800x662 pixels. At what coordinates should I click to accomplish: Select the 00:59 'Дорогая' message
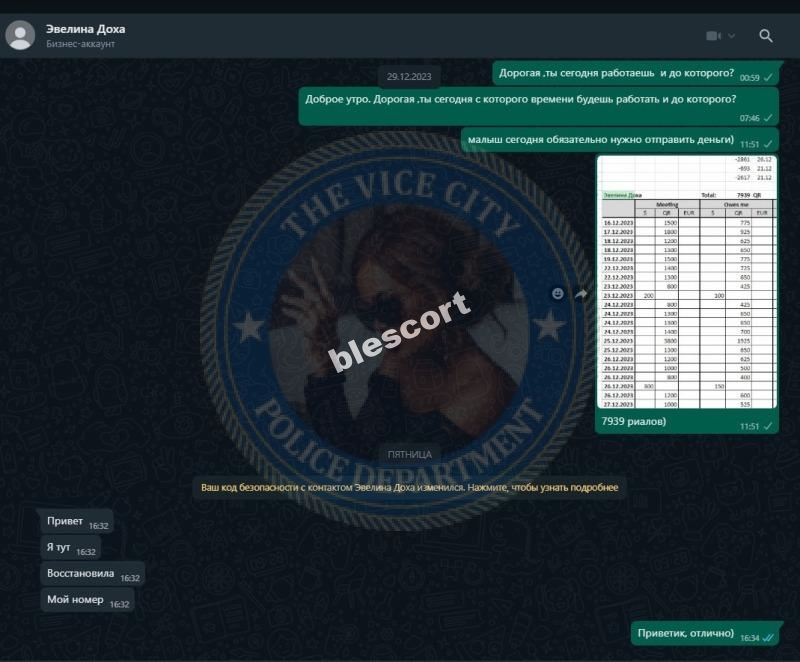[x=635, y=73]
